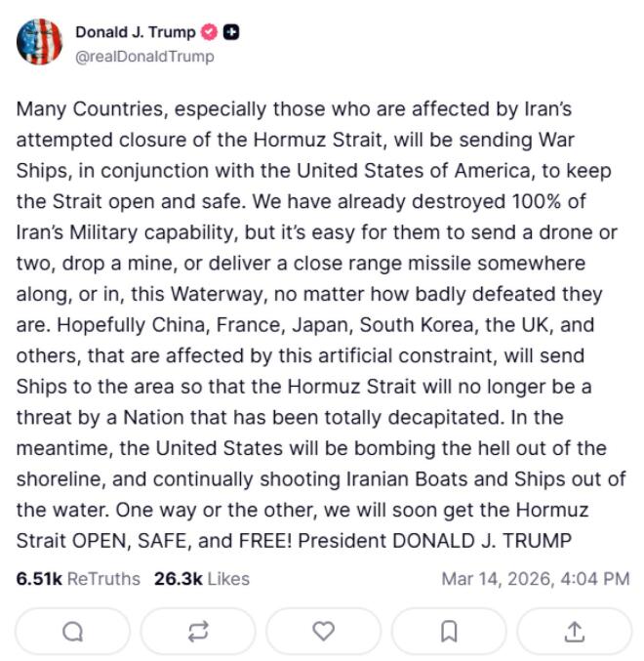Click the black plus badge beside the name
The width and height of the screenshot is (644, 661).
click(x=231, y=32)
